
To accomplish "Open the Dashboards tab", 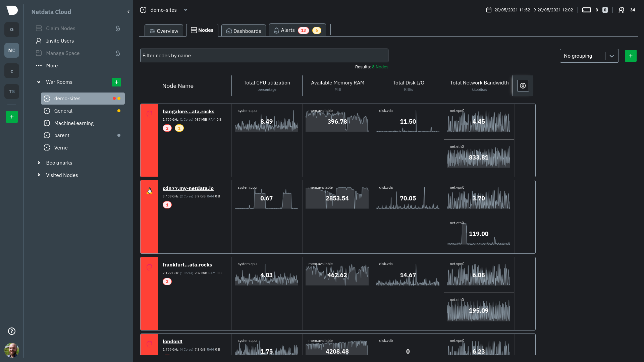I will click(x=244, y=31).
